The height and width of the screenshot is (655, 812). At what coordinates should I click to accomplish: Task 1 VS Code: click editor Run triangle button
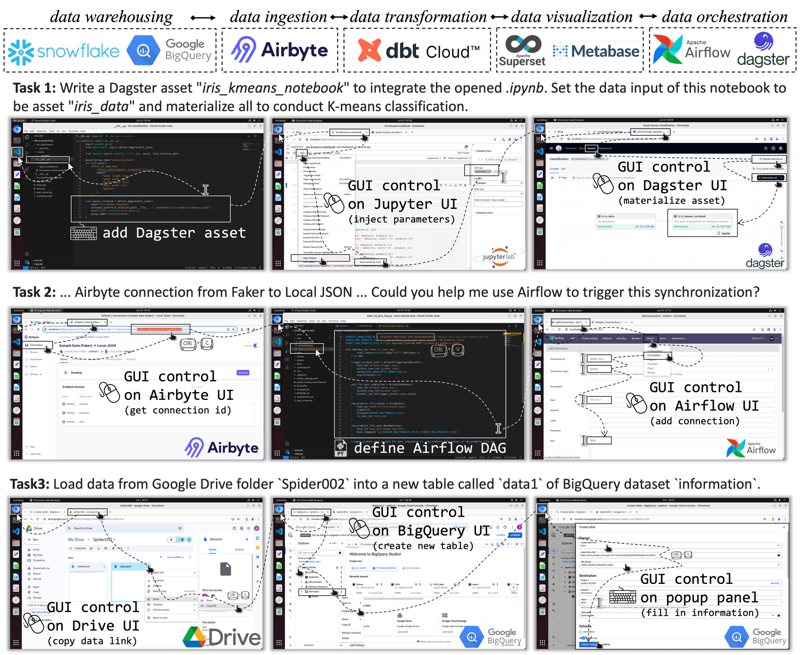(x=249, y=136)
